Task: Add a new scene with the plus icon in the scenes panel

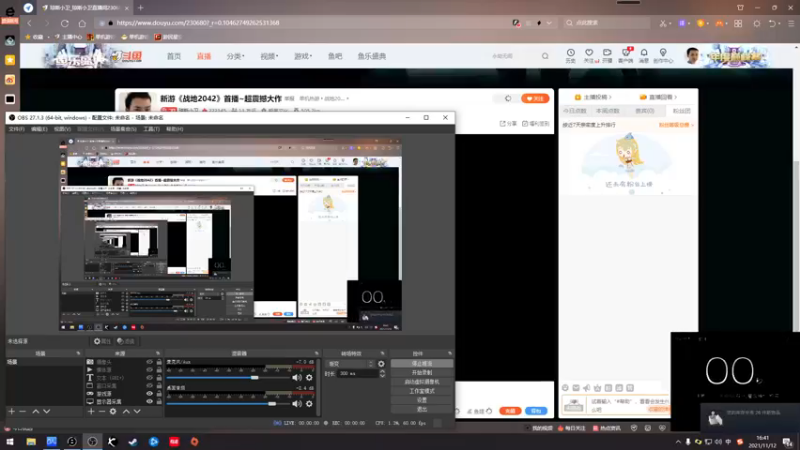Action: pos(11,411)
